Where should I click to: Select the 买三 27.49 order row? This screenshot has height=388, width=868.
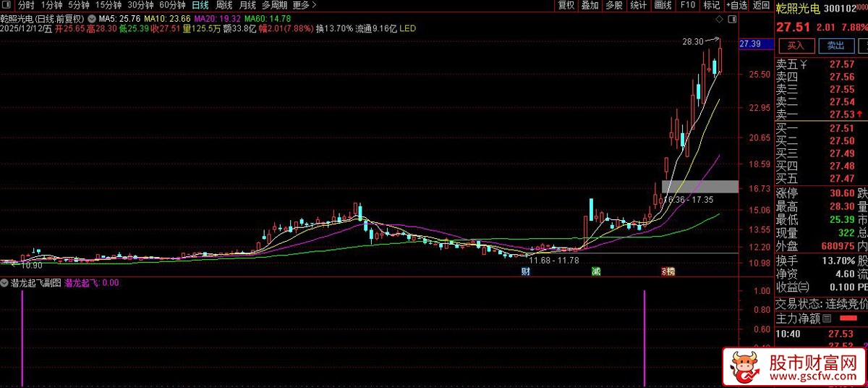tap(821, 153)
